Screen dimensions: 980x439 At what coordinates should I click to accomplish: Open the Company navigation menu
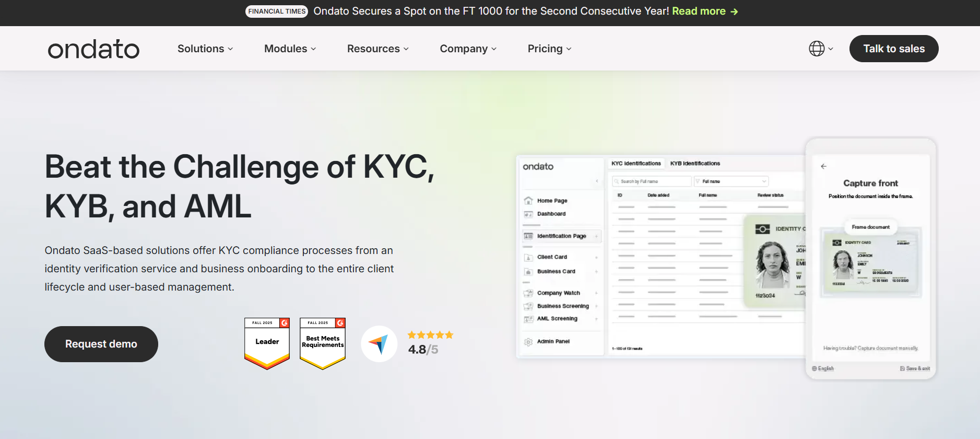[468, 49]
